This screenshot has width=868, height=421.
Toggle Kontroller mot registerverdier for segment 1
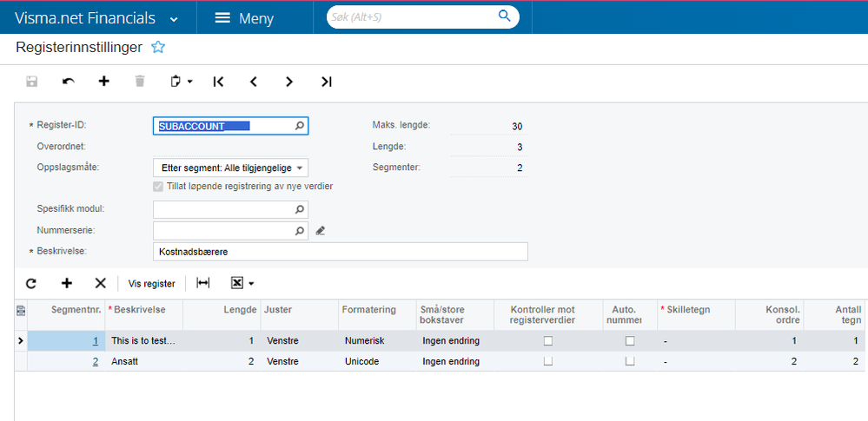tap(547, 341)
